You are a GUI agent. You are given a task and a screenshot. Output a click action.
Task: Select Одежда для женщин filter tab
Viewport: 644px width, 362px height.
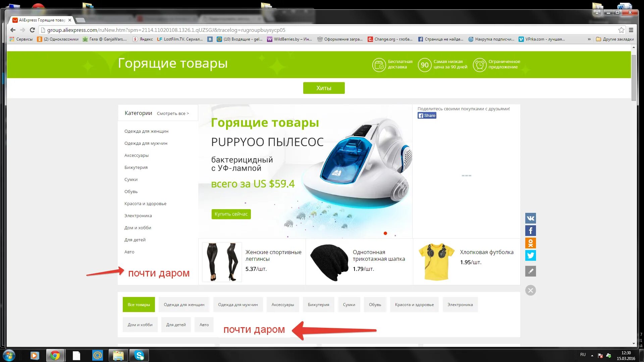tap(184, 305)
